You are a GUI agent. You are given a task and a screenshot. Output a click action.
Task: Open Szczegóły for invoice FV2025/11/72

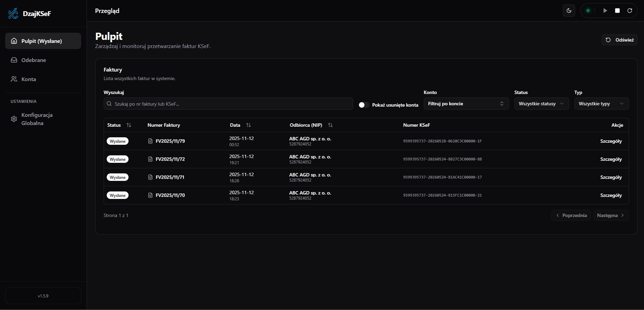tap(611, 159)
